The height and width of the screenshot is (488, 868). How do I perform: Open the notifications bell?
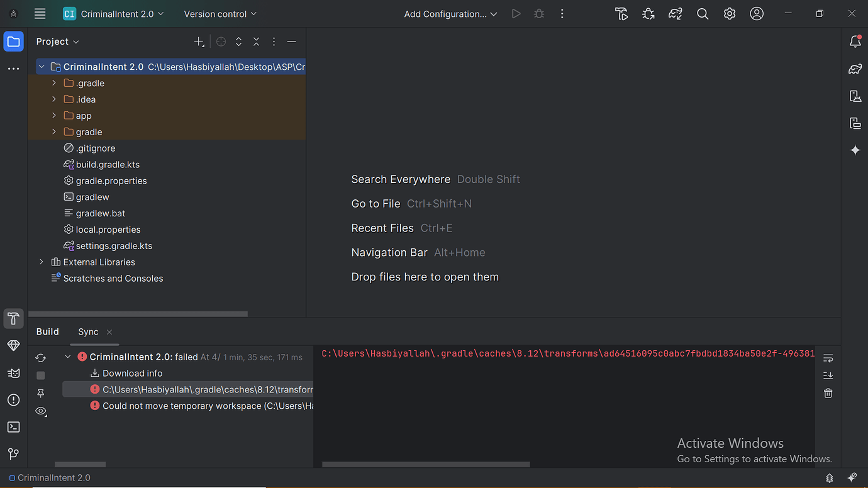(x=855, y=41)
